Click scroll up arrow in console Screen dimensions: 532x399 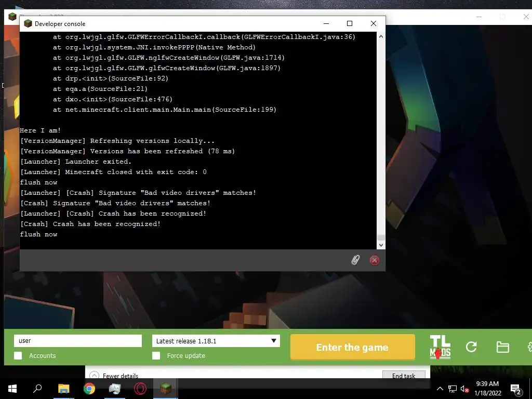coord(381,36)
